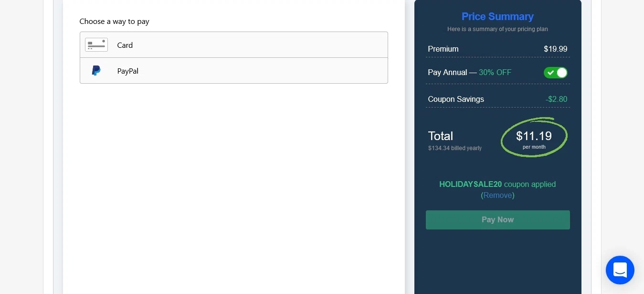Select the PayPal payment option
This screenshot has width=644, height=294.
click(234, 71)
